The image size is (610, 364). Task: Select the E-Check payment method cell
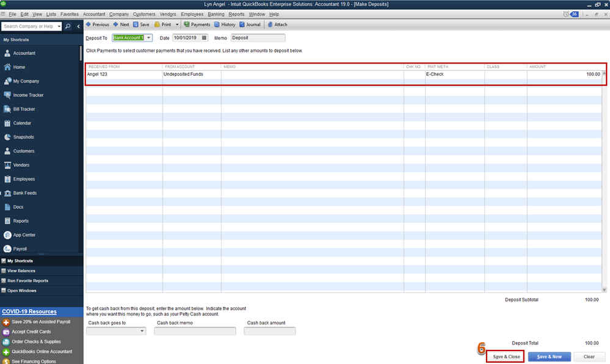pos(454,74)
